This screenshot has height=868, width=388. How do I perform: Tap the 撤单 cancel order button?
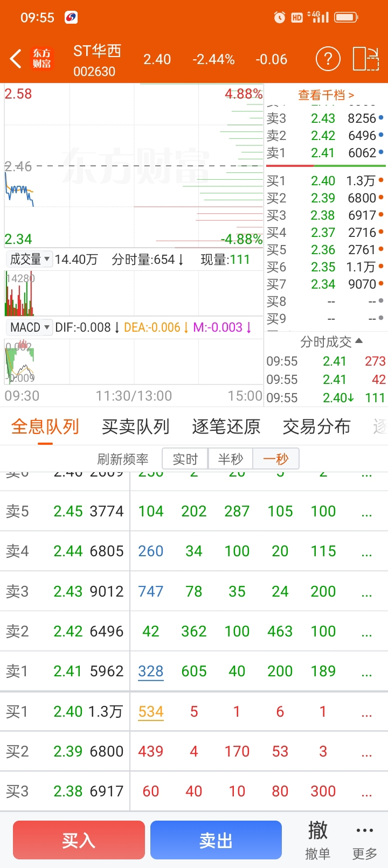317,840
